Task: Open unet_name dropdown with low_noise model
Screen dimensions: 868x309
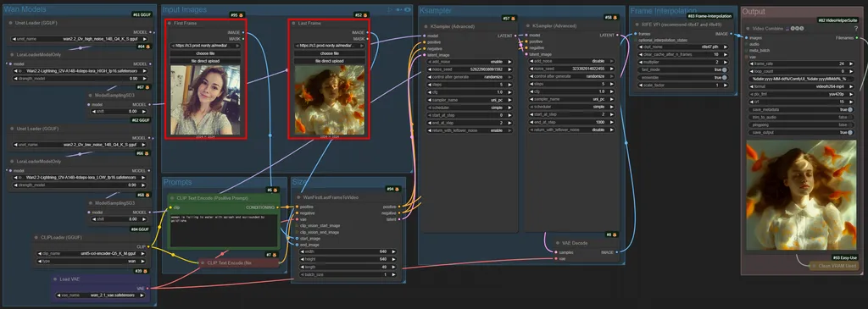Action: (80, 145)
